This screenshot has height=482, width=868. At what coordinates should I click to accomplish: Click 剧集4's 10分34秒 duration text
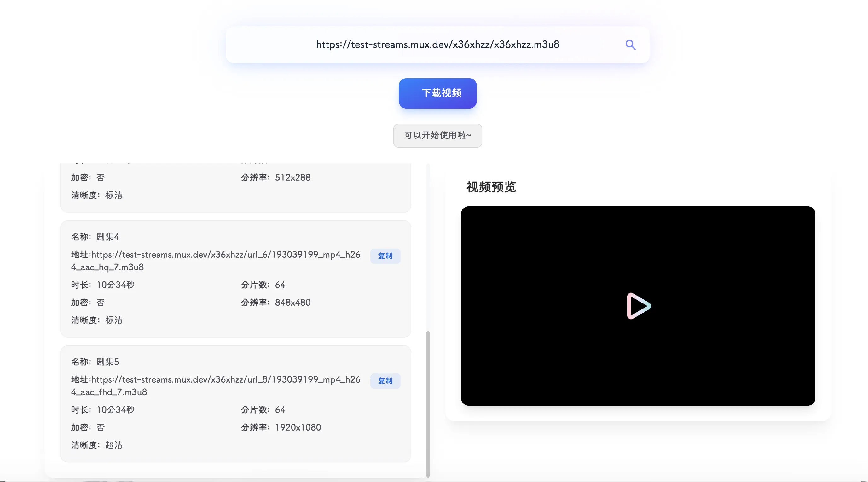coord(115,285)
